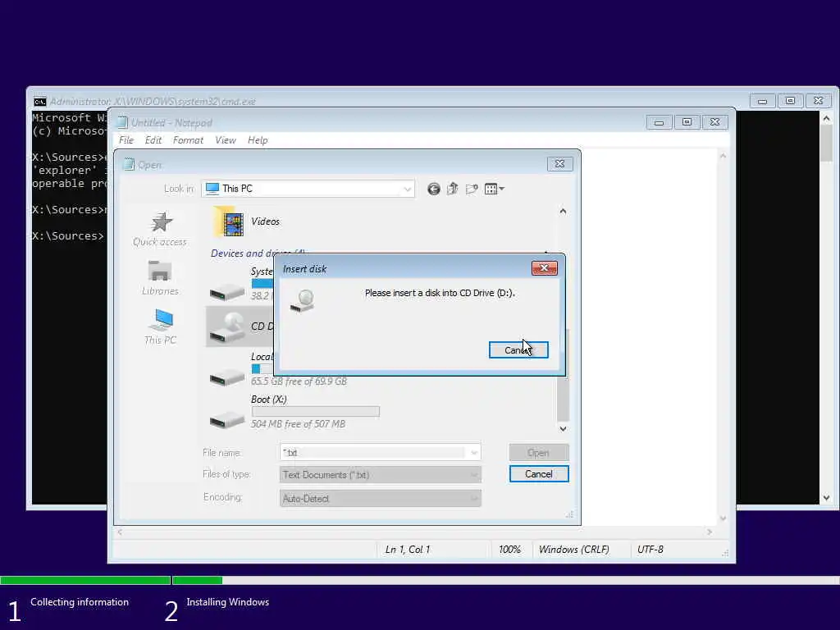Click the cmd.exe title bar icon
The width and height of the screenshot is (840, 630).
(39, 101)
